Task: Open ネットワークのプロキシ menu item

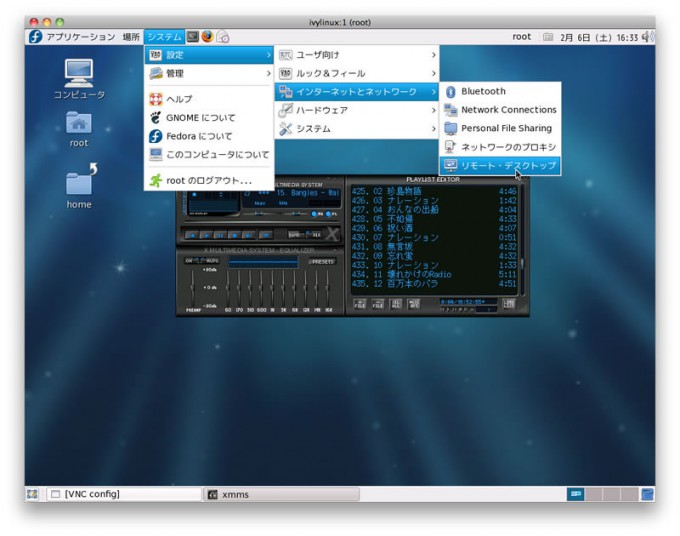Action: click(x=500, y=147)
